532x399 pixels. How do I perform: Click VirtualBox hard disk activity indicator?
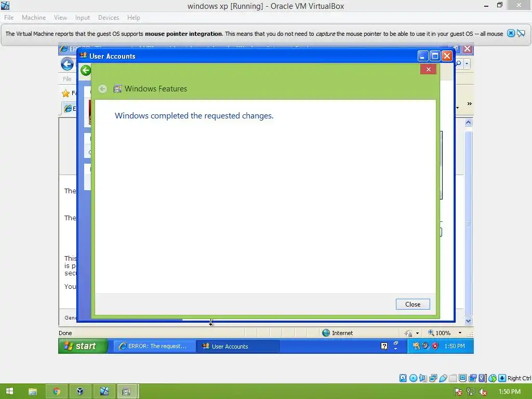[403, 378]
